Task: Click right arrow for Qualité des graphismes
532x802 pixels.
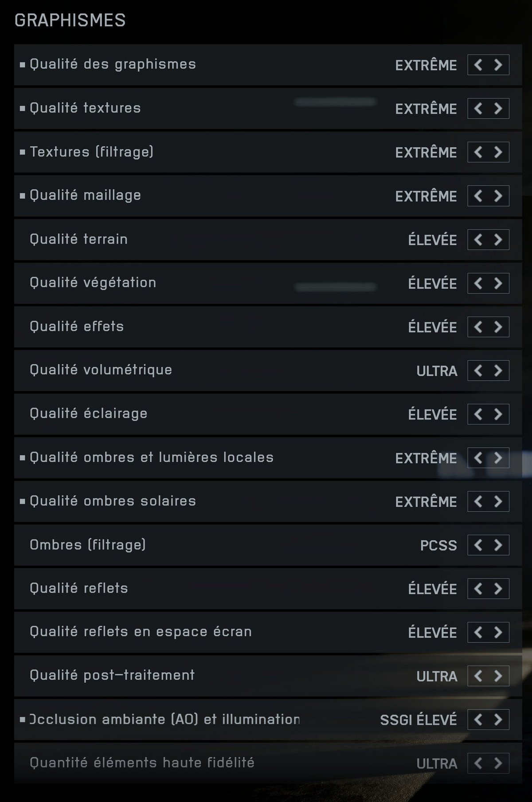Action: (498, 65)
